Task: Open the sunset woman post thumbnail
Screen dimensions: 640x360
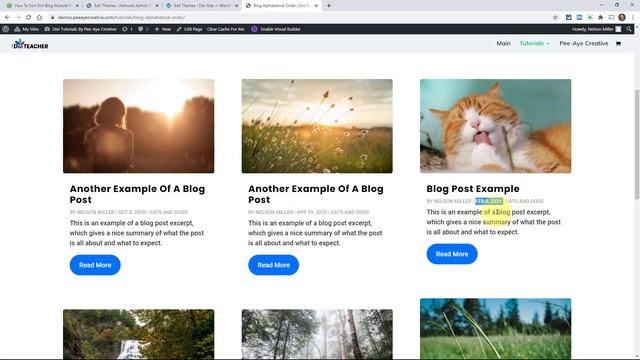Action: click(x=138, y=126)
